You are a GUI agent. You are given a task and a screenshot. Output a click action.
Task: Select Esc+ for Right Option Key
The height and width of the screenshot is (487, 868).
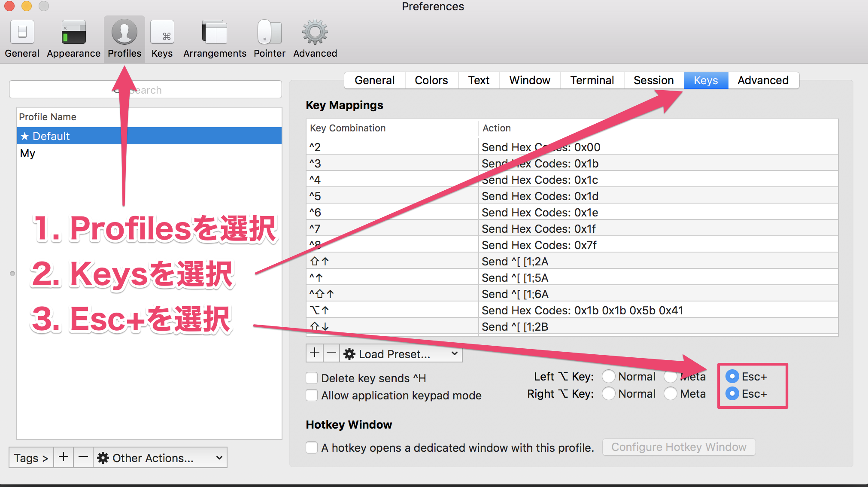[x=732, y=394]
